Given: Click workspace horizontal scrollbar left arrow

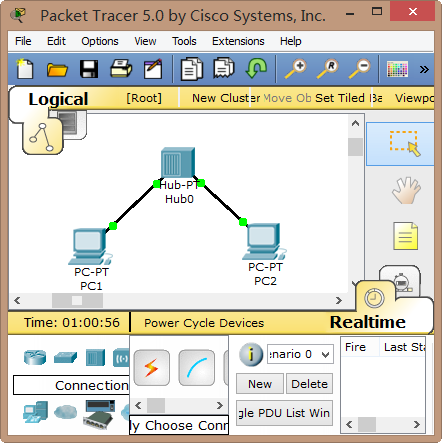Looking at the screenshot, I should click(17, 301).
